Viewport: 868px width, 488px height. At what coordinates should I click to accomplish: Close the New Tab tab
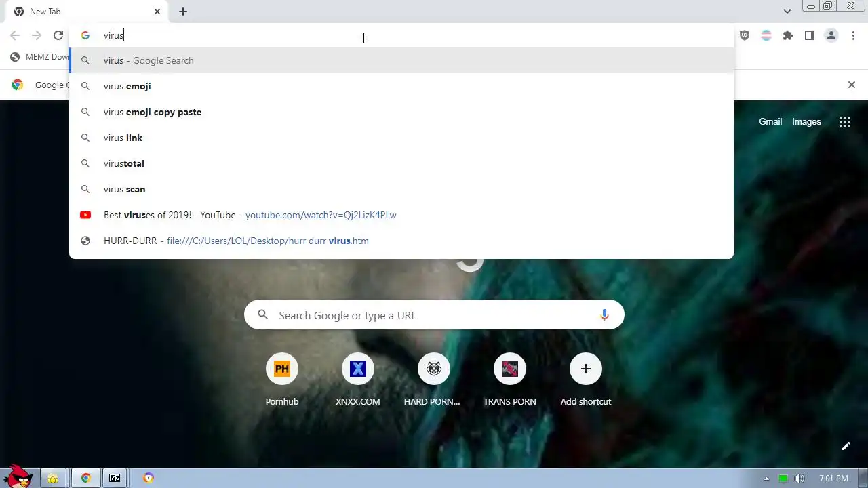[x=157, y=12]
